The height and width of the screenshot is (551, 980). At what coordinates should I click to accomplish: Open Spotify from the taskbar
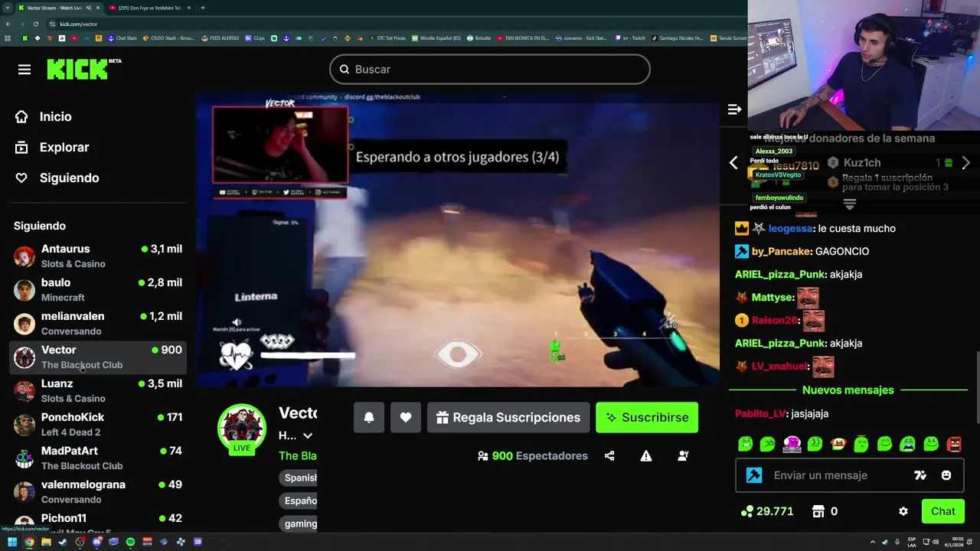(130, 542)
